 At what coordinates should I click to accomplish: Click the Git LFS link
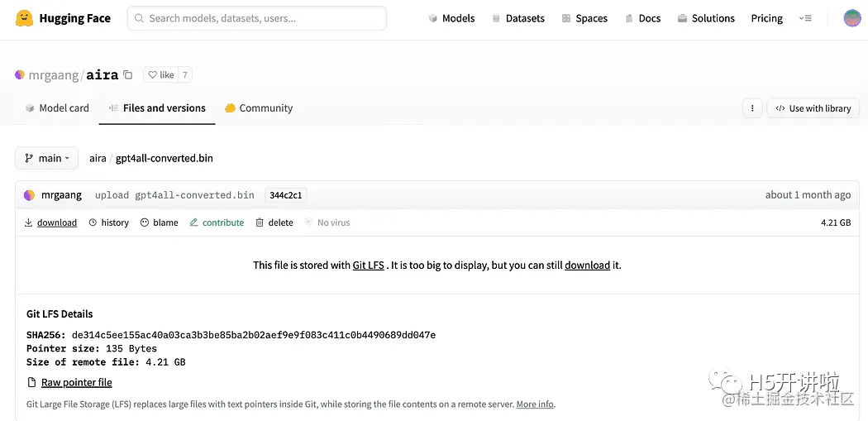pyautogui.click(x=369, y=266)
